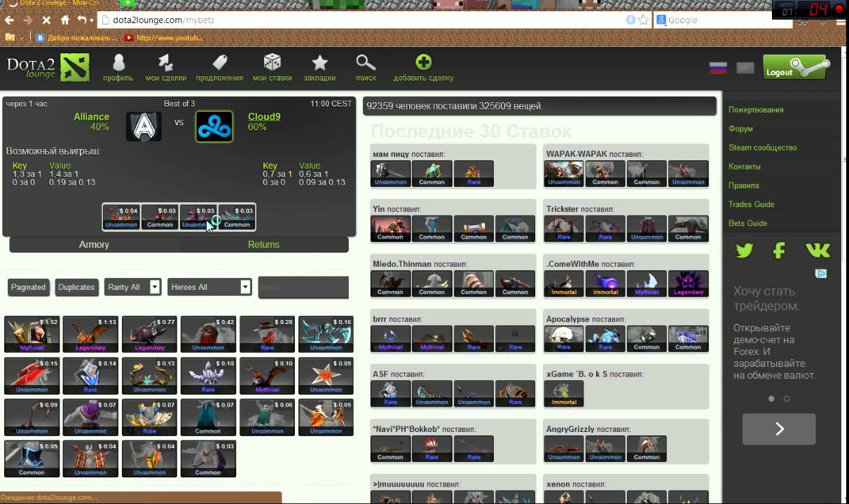Open a new browser tab
Screen dimensions: 849x504
pyautogui.click(x=128, y=4)
